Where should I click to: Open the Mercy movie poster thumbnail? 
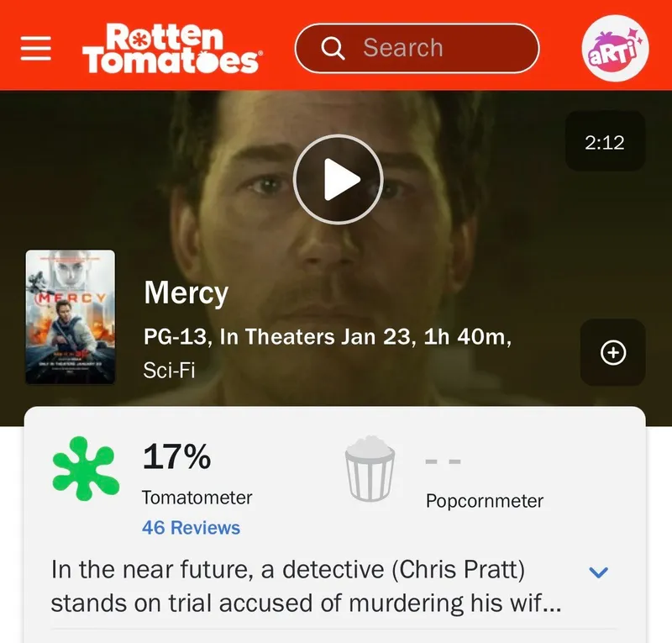tap(71, 317)
